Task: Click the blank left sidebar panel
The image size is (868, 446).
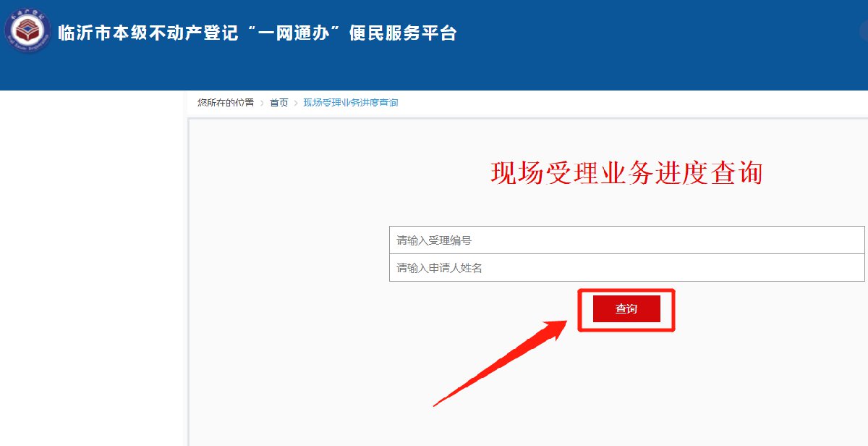Action: pos(93,268)
